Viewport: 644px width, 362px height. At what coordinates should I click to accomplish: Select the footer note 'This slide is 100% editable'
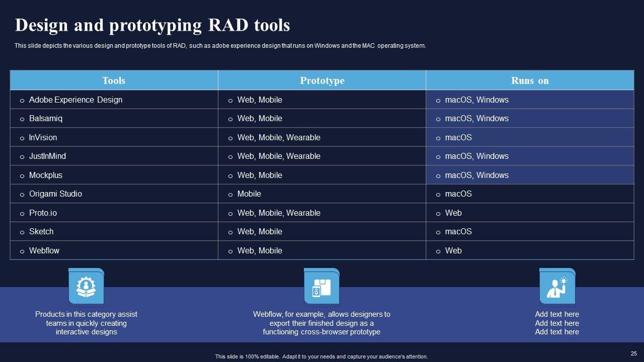pyautogui.click(x=321, y=356)
